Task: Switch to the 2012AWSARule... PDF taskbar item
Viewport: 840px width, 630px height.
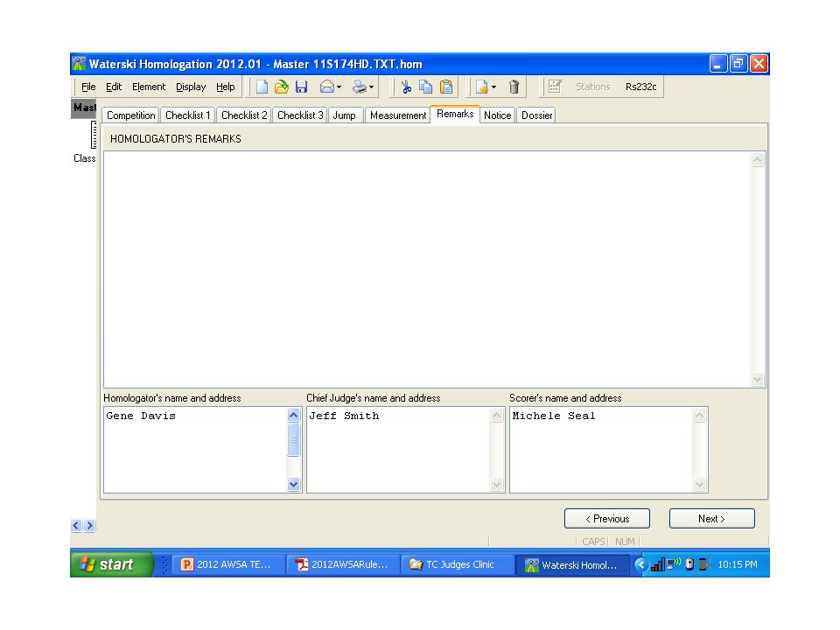Action: (x=343, y=564)
